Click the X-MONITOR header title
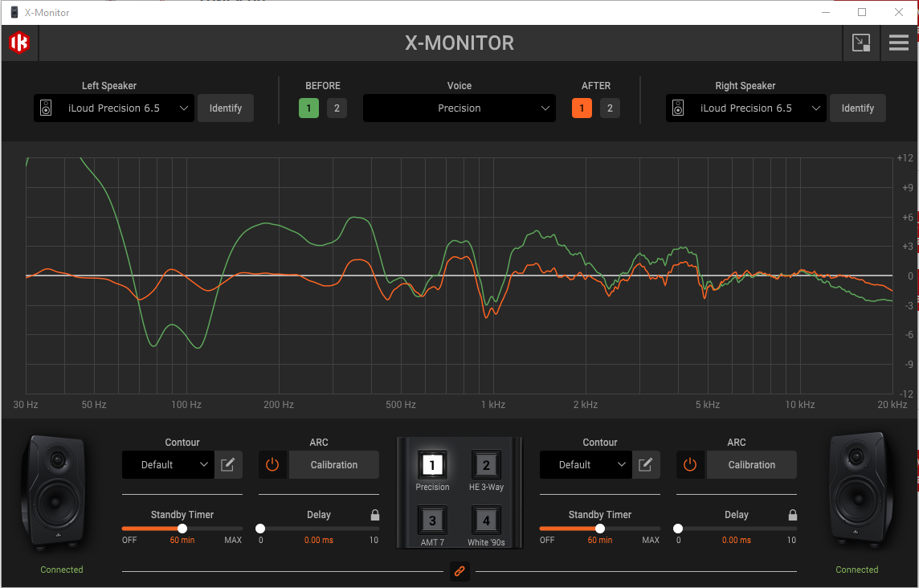The height and width of the screenshot is (588, 919). 459,43
